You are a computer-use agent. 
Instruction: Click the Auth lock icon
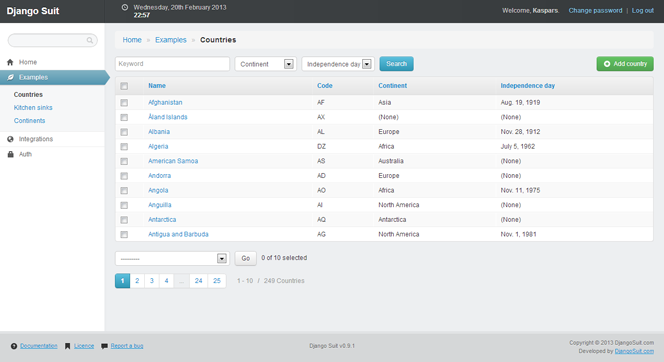(11, 154)
